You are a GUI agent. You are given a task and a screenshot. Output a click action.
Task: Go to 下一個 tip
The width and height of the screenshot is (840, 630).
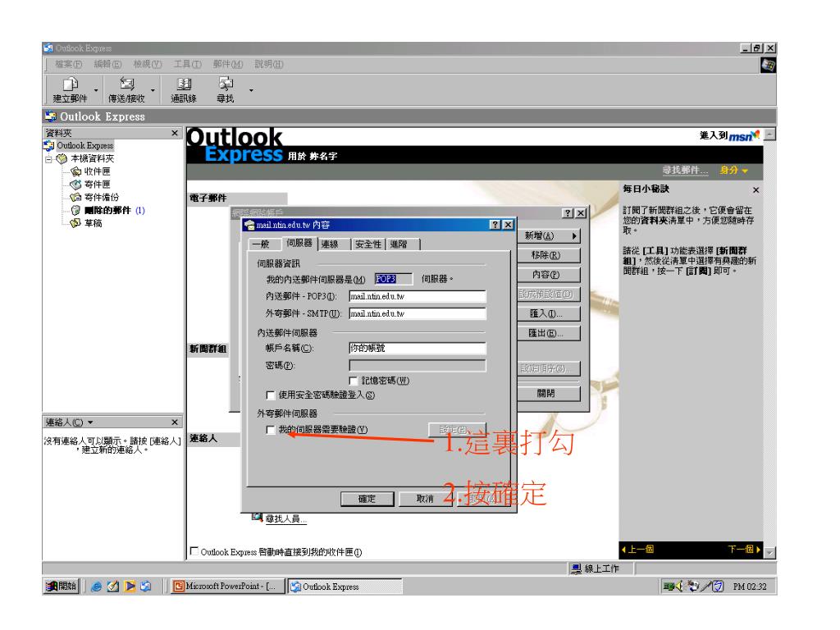click(744, 549)
